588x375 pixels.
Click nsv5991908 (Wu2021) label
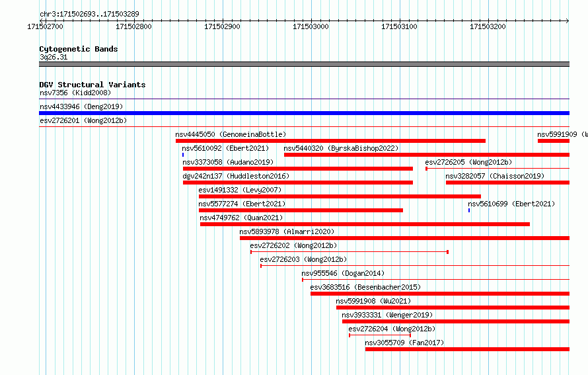coord(373,301)
